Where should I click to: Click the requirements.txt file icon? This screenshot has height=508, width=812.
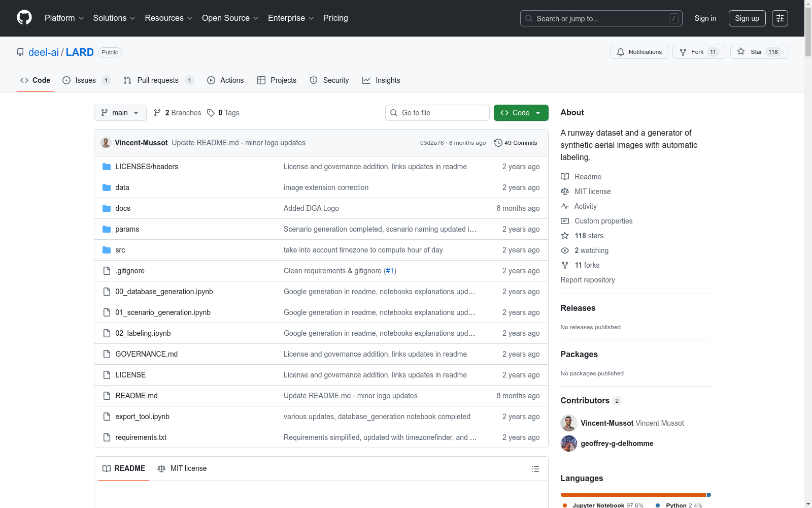click(x=107, y=437)
